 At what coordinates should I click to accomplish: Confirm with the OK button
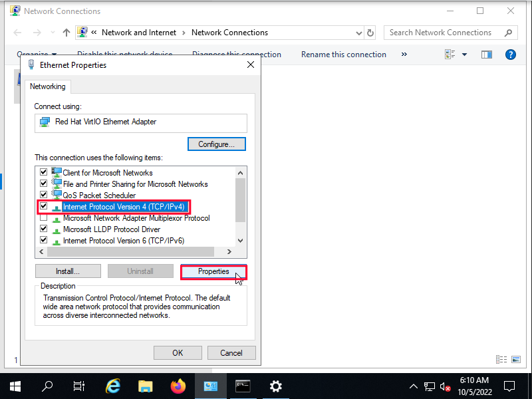[x=178, y=353]
